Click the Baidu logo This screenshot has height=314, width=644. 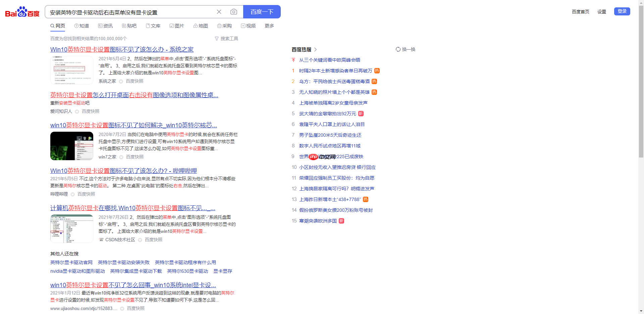tap(21, 11)
